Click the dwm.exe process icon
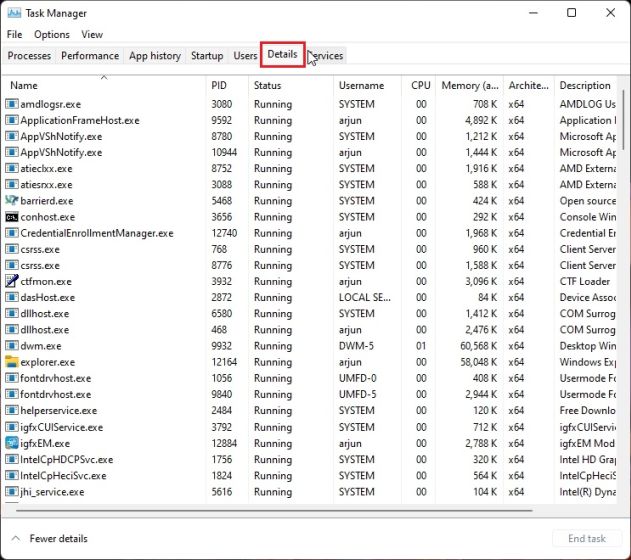This screenshot has height=560, width=631. point(12,346)
